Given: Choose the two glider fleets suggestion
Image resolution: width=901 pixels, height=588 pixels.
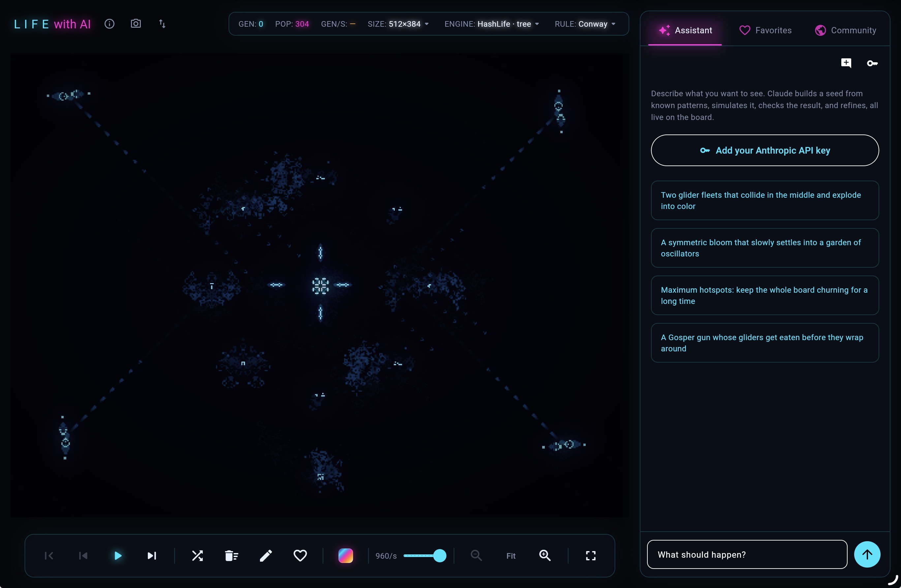Looking at the screenshot, I should [765, 200].
